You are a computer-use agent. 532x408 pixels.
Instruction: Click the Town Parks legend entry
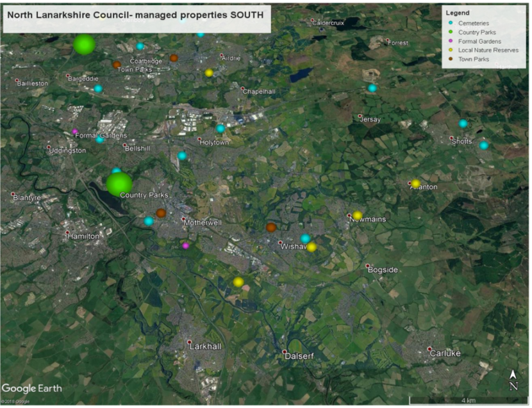click(474, 59)
